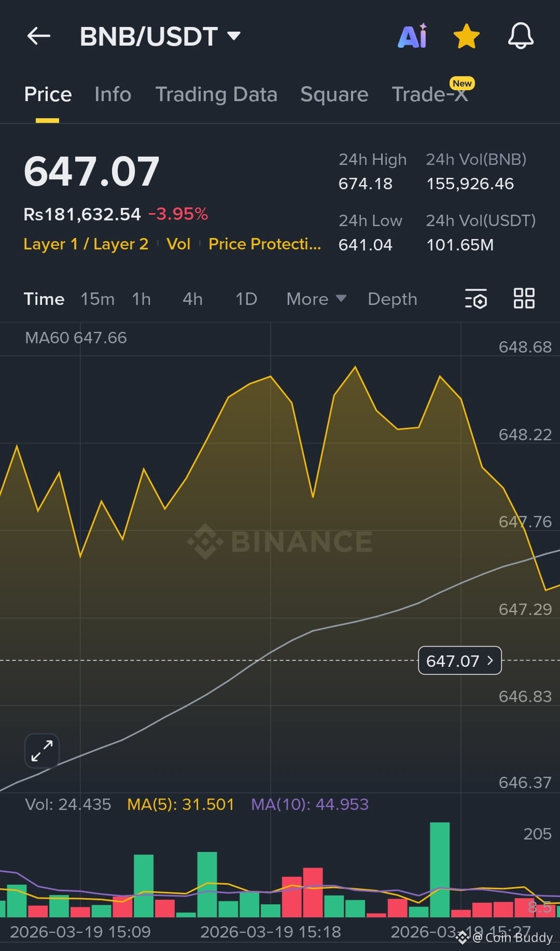
Task: Click the 2026-03-19 15:09 time label
Action: 80,932
